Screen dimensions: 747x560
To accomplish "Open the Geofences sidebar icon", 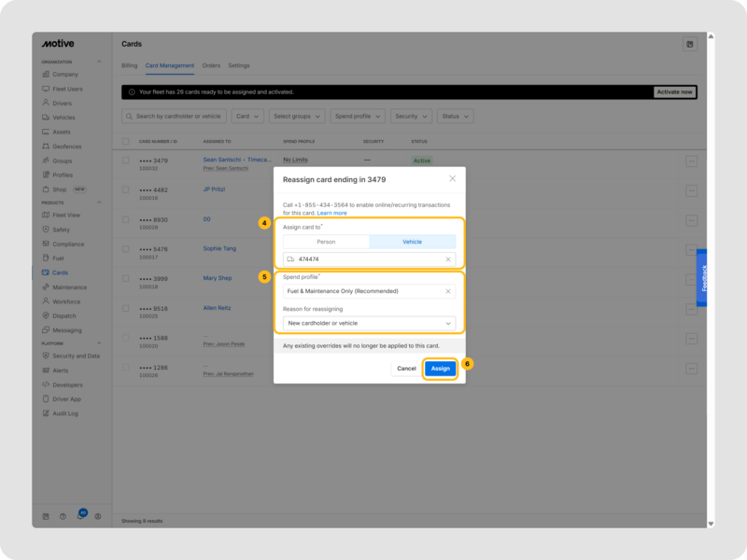I will (x=46, y=147).
